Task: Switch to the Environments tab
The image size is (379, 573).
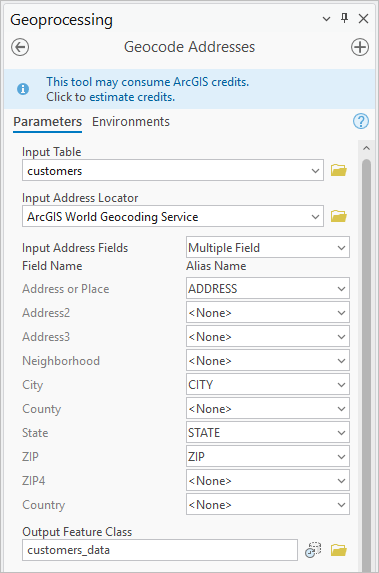Action: pos(131,122)
